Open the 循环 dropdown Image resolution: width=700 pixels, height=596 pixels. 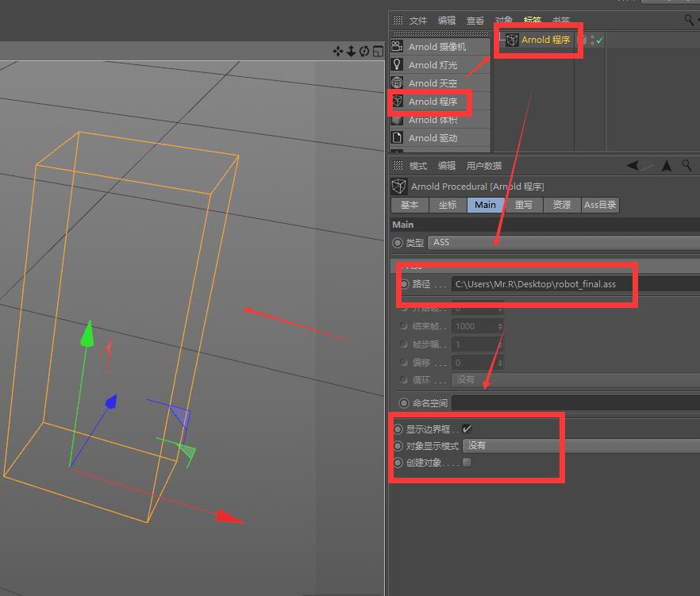pos(576,380)
